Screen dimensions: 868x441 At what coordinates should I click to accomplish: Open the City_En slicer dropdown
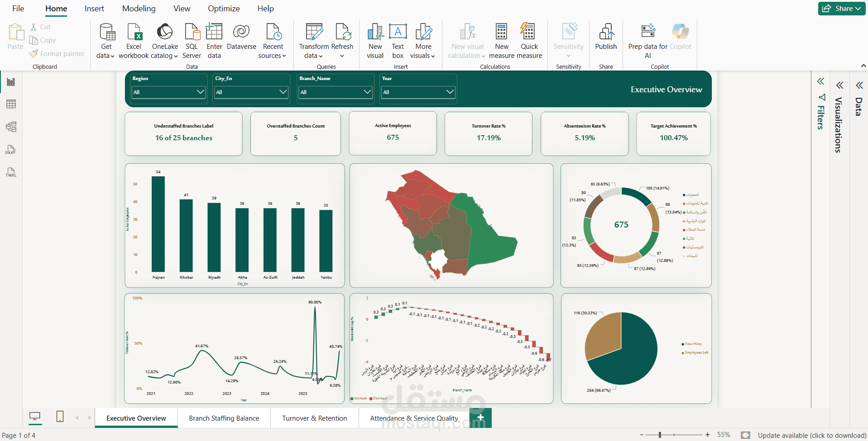251,92
